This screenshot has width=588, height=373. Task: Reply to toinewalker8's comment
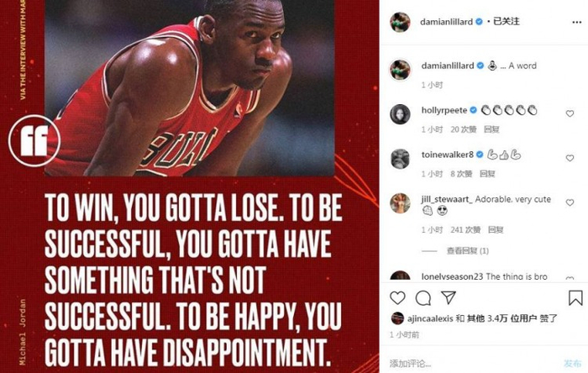pyautogui.click(x=487, y=174)
